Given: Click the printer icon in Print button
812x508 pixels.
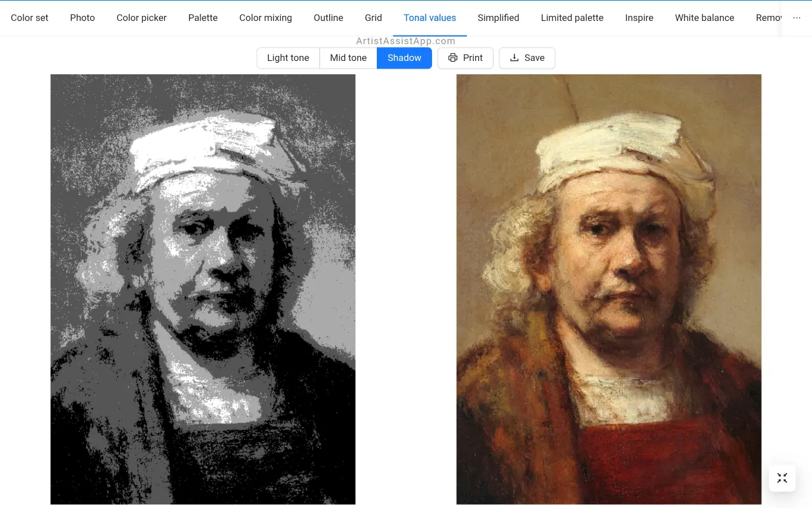Looking at the screenshot, I should [x=453, y=58].
